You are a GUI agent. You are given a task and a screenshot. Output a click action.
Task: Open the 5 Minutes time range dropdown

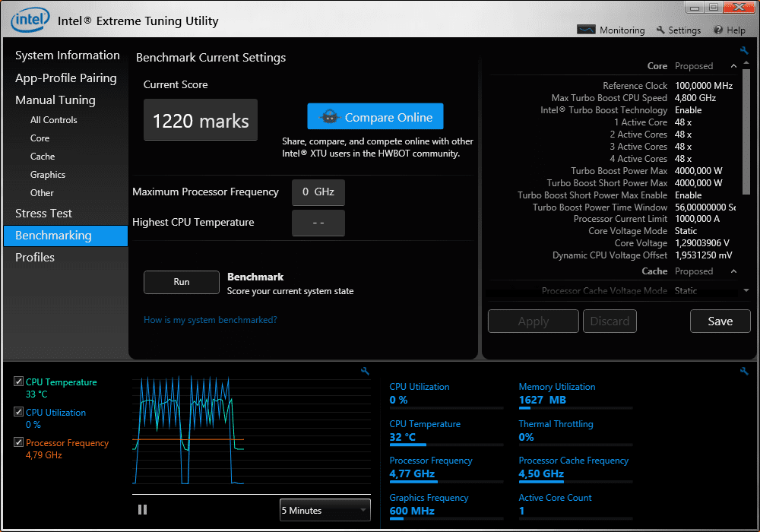tap(325, 510)
